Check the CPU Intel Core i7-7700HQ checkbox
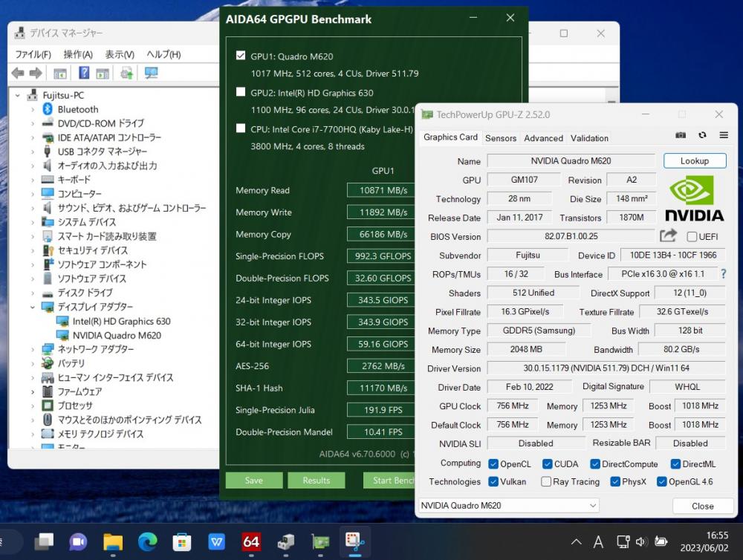Image resolution: width=743 pixels, height=560 pixels. coord(241,128)
